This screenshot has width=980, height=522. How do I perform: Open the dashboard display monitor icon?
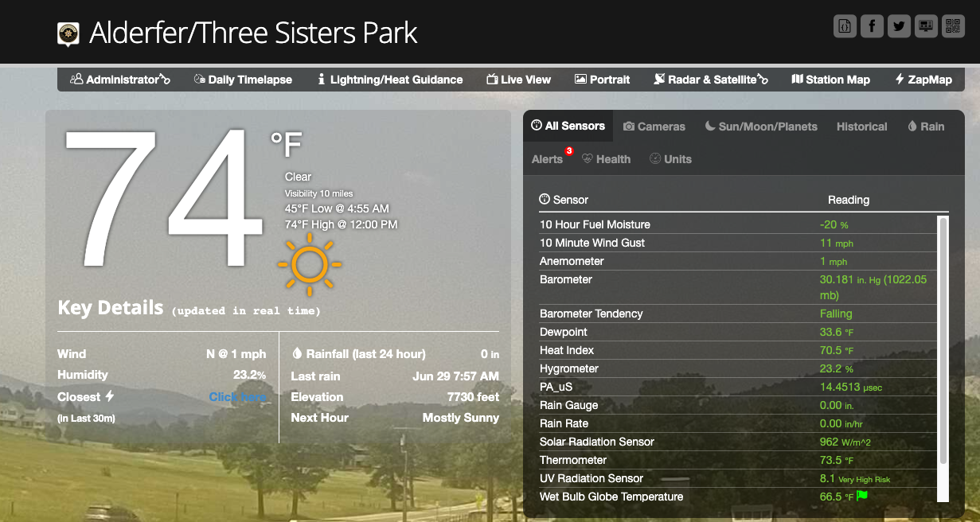coord(926,26)
